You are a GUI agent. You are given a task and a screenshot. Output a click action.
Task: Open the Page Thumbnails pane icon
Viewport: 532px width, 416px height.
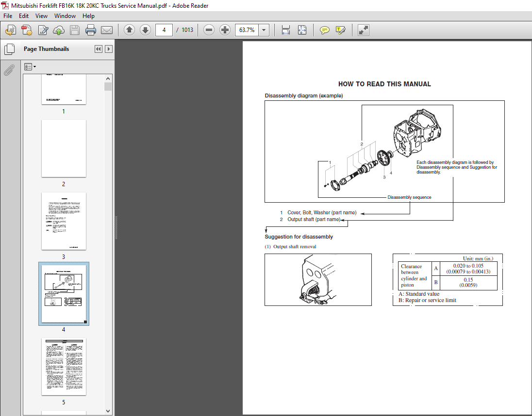pyautogui.click(x=10, y=49)
